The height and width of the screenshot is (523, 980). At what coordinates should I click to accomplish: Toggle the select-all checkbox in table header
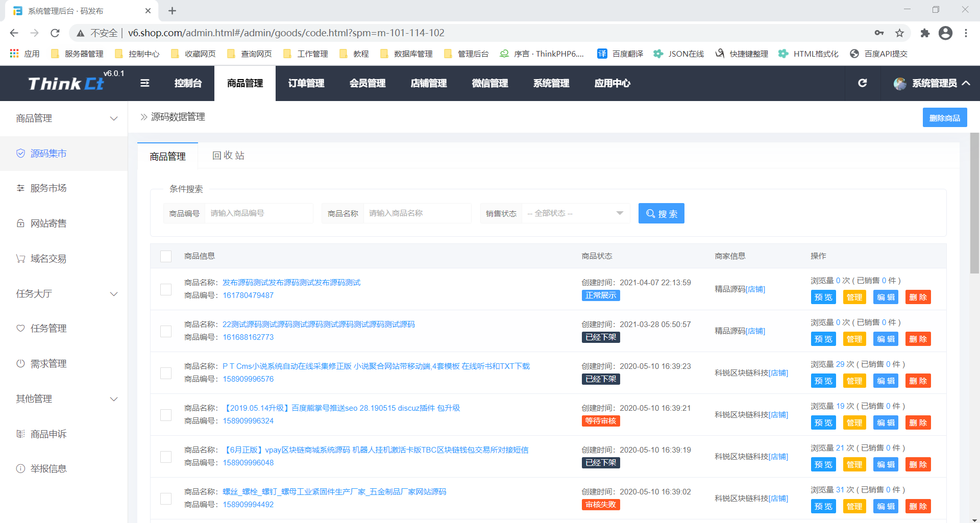tap(166, 256)
